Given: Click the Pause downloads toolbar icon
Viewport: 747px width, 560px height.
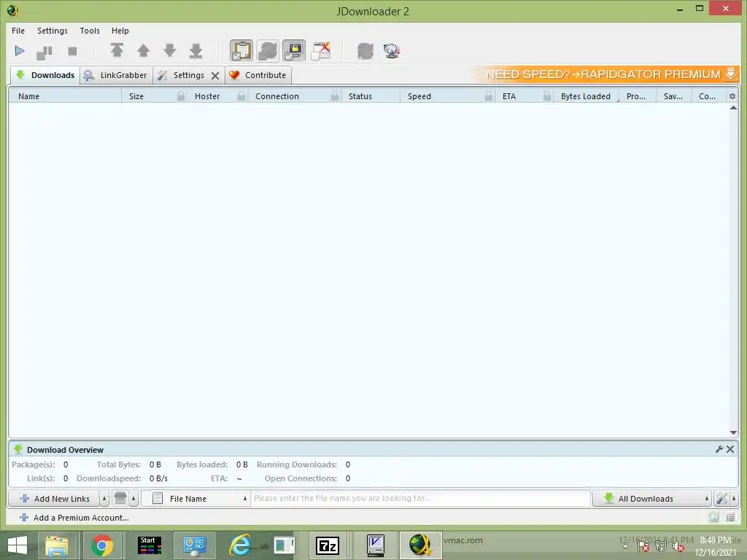Looking at the screenshot, I should coord(44,52).
